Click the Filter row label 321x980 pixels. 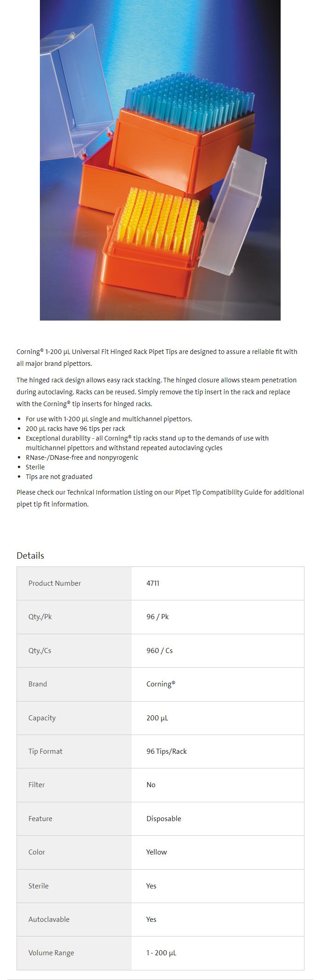coord(37,784)
